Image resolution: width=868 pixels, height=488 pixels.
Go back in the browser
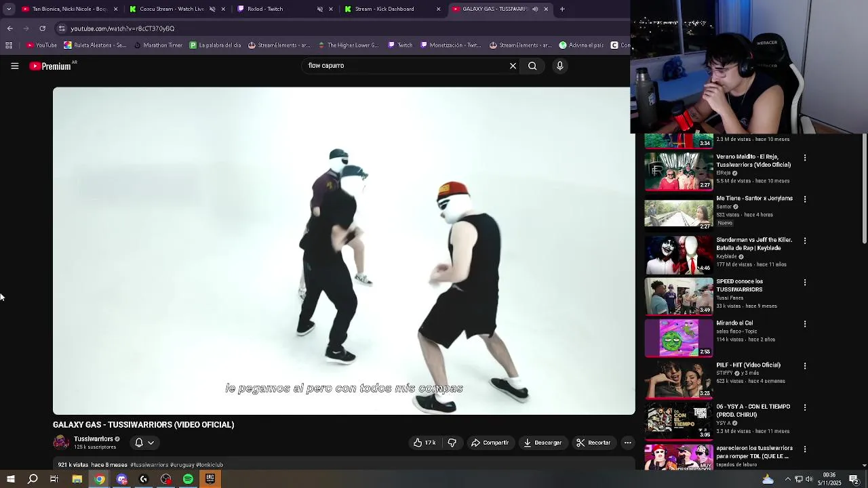(9, 28)
